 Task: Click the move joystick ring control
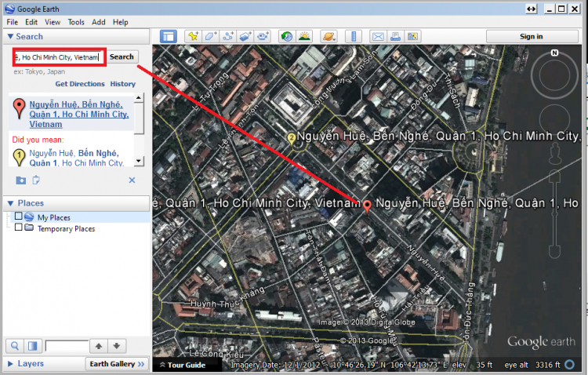point(554,120)
